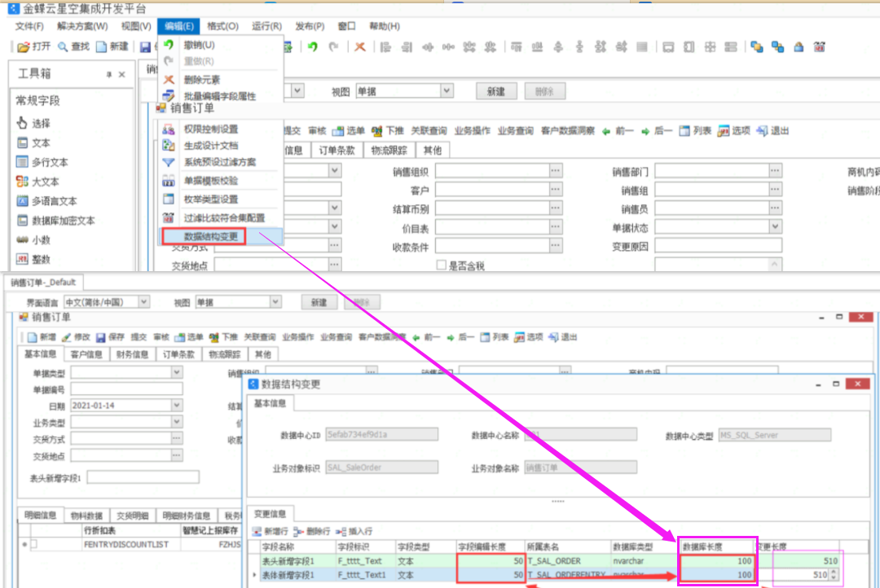
Task: Pick the 文本 field in the toolbox
Action: point(33,143)
